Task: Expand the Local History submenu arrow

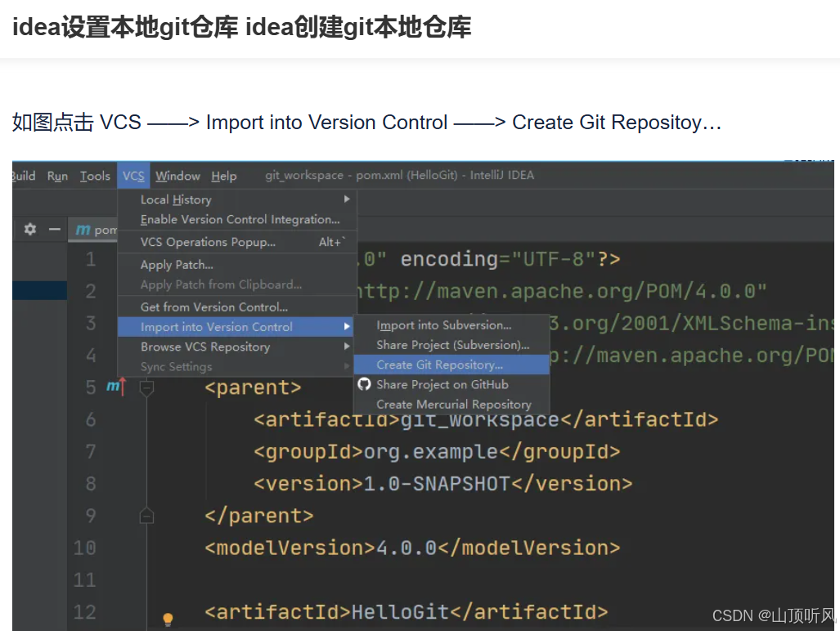Action: point(347,199)
